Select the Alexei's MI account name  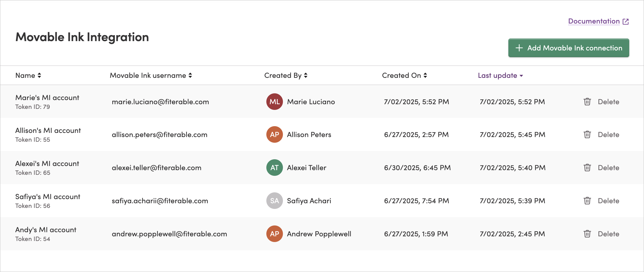[x=47, y=163]
